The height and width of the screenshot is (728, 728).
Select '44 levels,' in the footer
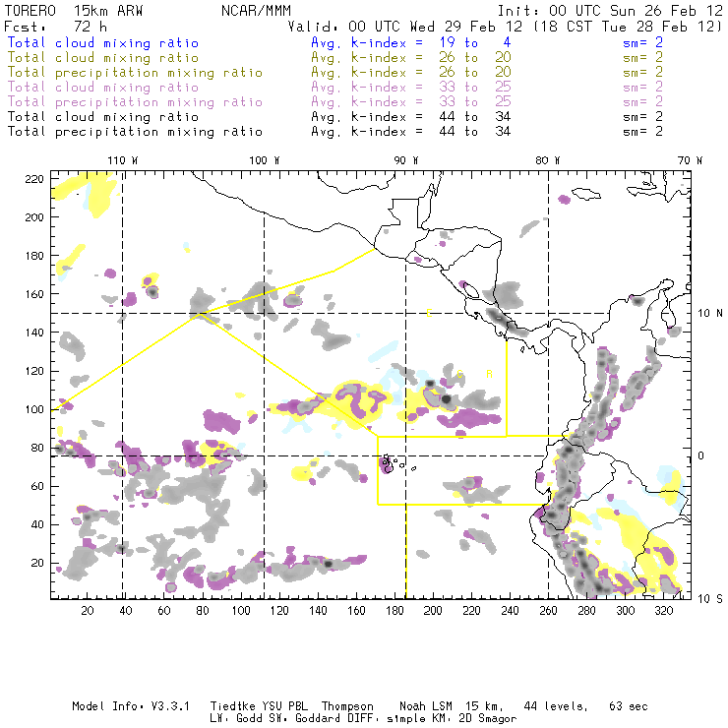pyautogui.click(x=556, y=706)
